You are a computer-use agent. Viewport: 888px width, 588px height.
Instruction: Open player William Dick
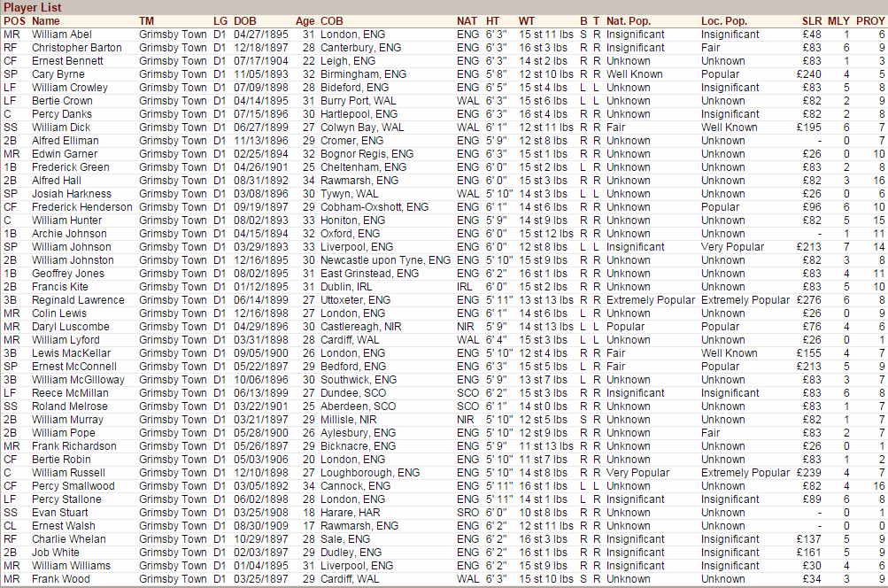(x=61, y=128)
